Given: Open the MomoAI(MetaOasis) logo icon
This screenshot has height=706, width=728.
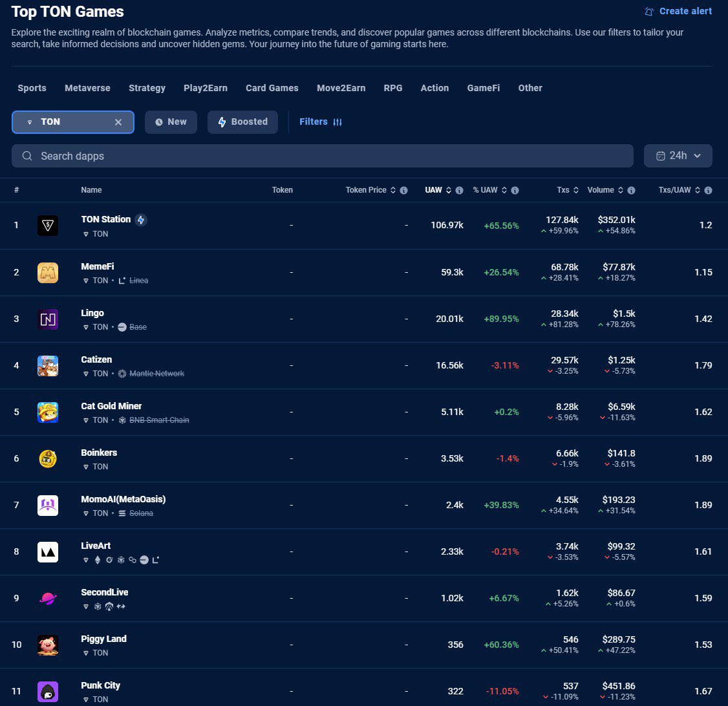Looking at the screenshot, I should [48, 505].
